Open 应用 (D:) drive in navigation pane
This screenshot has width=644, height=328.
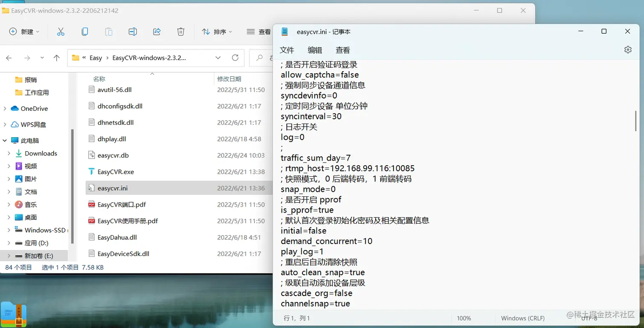tap(36, 243)
